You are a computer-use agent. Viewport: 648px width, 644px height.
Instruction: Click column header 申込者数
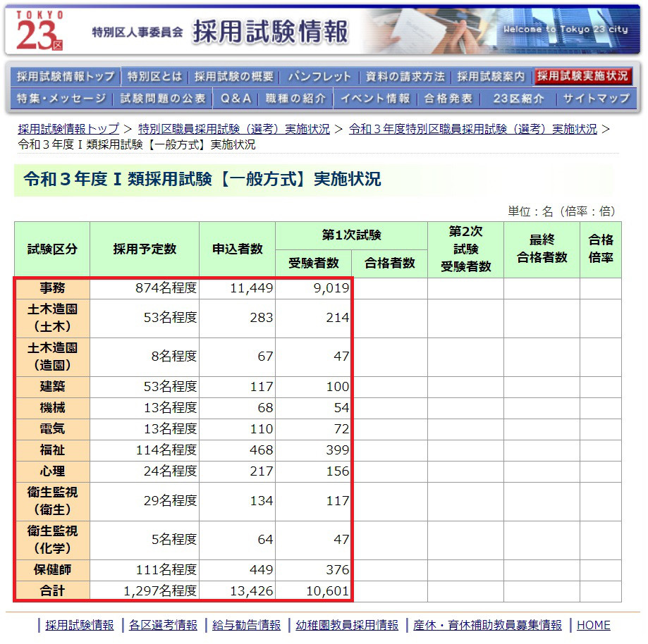coord(237,249)
